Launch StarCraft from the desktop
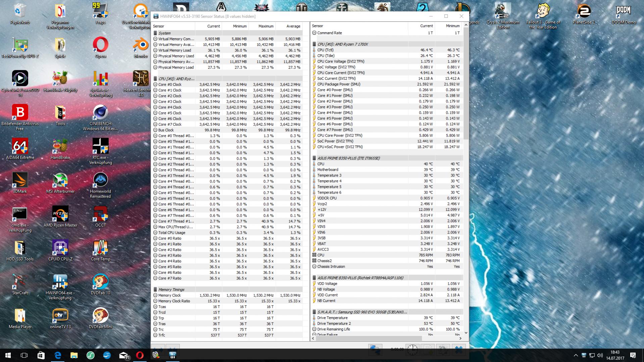The image size is (644, 362). 20,285
